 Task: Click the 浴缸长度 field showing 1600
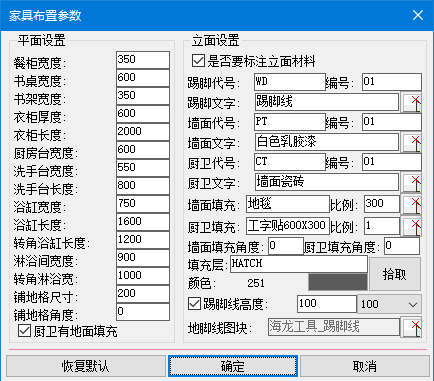tap(143, 222)
